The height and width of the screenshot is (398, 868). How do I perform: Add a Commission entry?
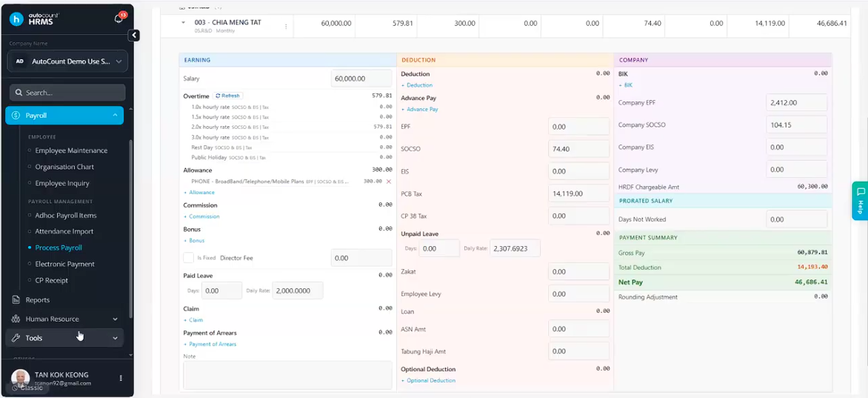201,216
